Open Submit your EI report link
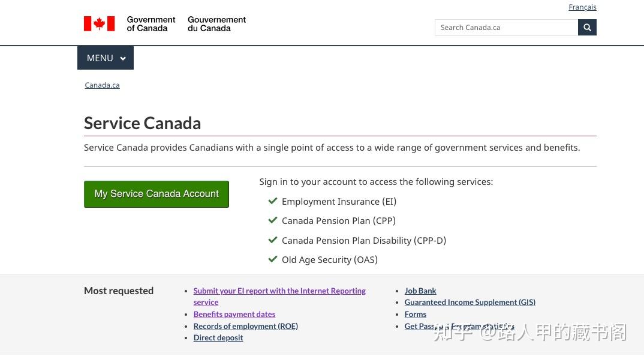Viewport: 644px width, 359px height. click(x=279, y=291)
